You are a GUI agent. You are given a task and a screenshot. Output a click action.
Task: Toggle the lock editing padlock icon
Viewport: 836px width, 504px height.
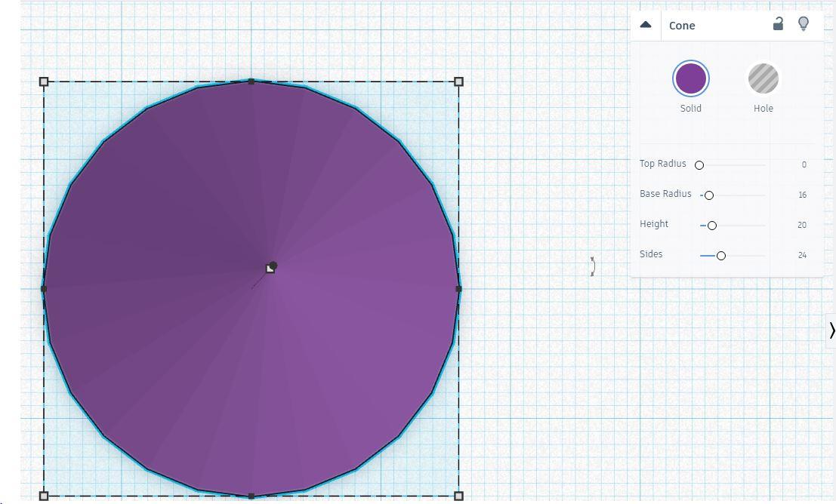(778, 24)
